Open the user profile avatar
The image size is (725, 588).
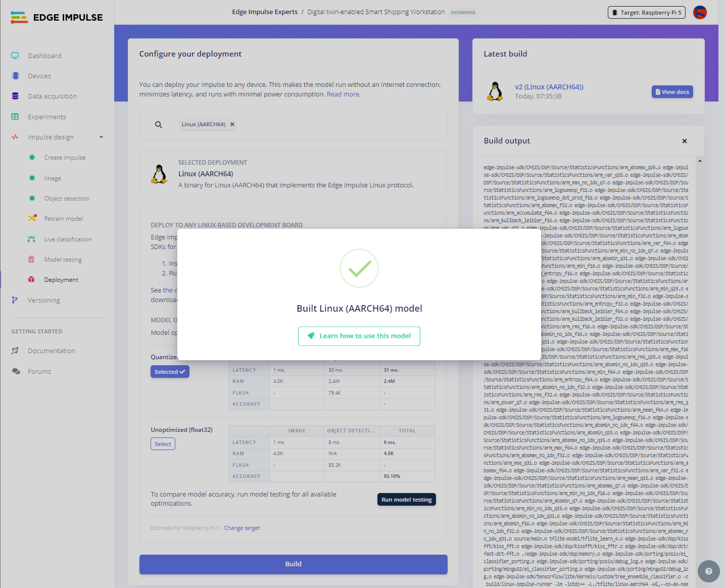tap(700, 12)
